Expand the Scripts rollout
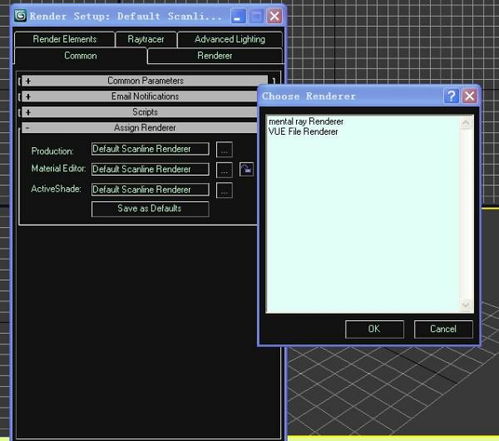The image size is (499, 441). point(140,112)
